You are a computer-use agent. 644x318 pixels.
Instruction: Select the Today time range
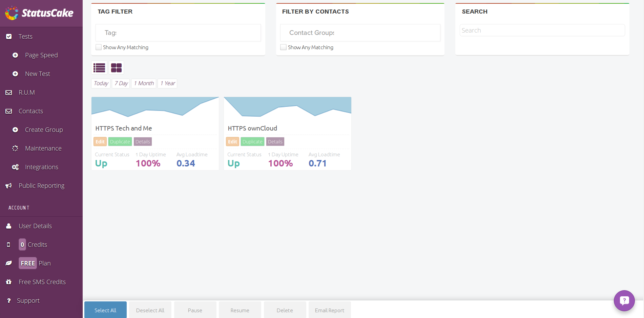click(x=101, y=83)
